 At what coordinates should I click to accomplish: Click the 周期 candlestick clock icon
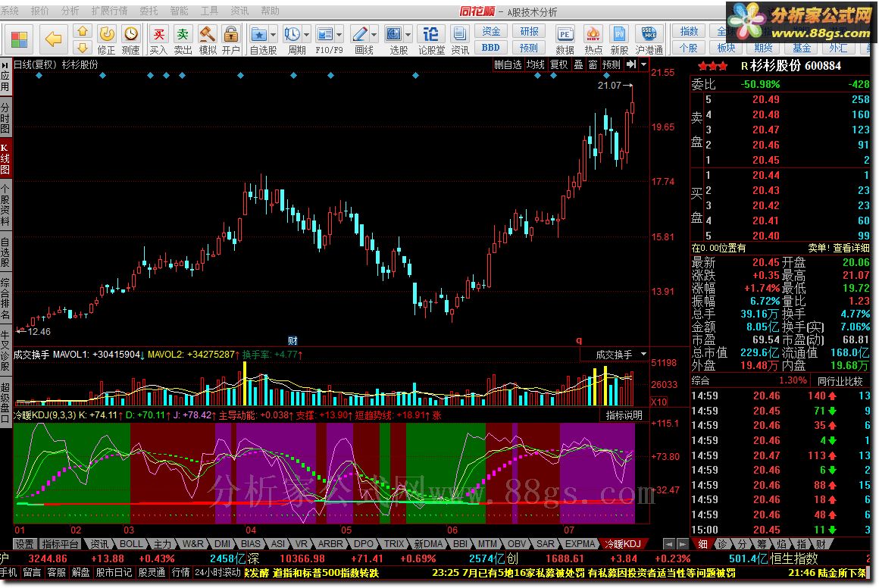pyautogui.click(x=292, y=34)
